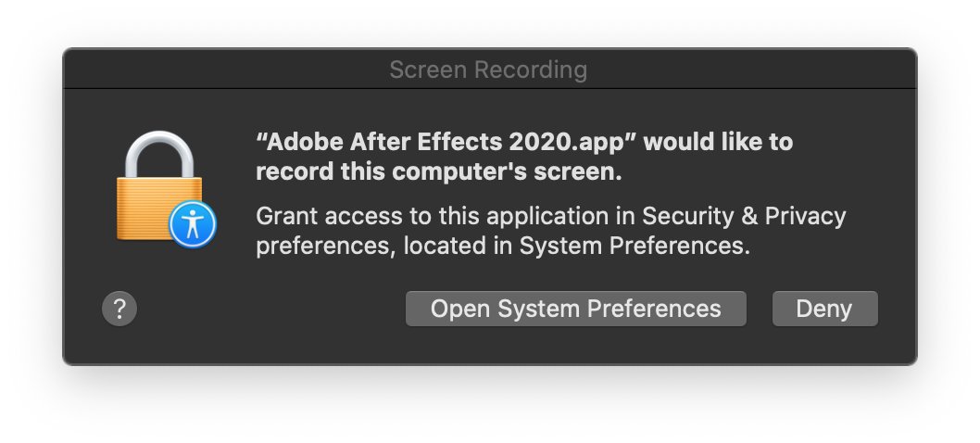980x443 pixels.
Task: Click the orange body of the padlock
Action: (150, 209)
